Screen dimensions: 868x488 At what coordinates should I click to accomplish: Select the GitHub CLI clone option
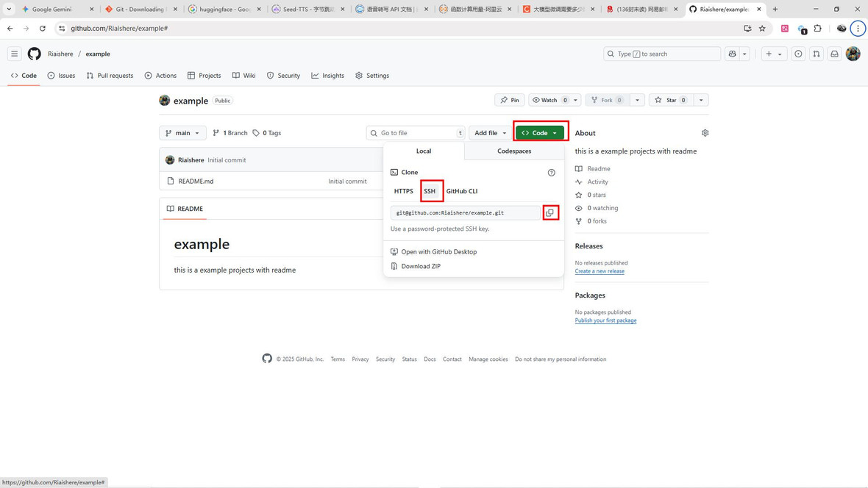[462, 191]
